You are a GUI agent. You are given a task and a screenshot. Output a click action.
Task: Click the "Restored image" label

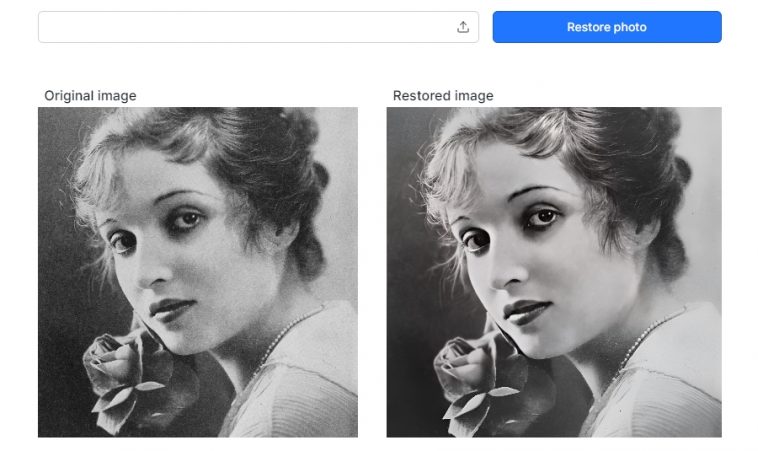point(443,96)
